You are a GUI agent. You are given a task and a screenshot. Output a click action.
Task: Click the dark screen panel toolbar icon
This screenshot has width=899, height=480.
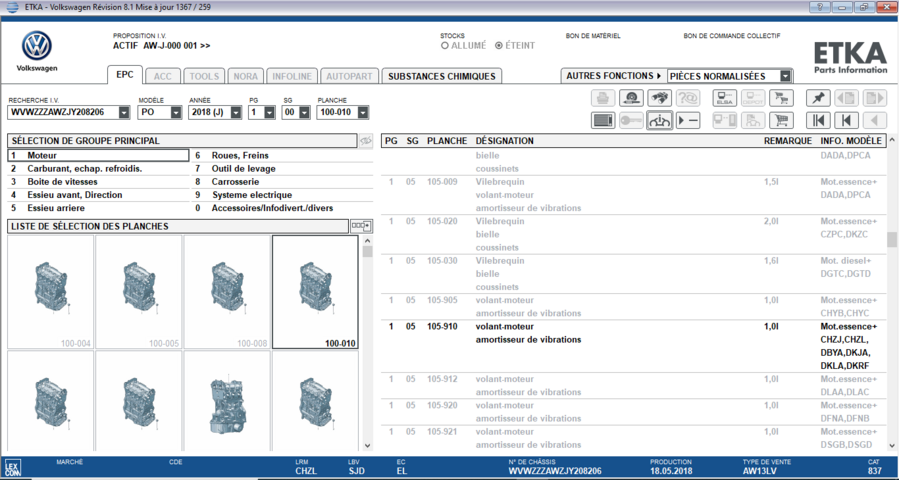pos(603,120)
